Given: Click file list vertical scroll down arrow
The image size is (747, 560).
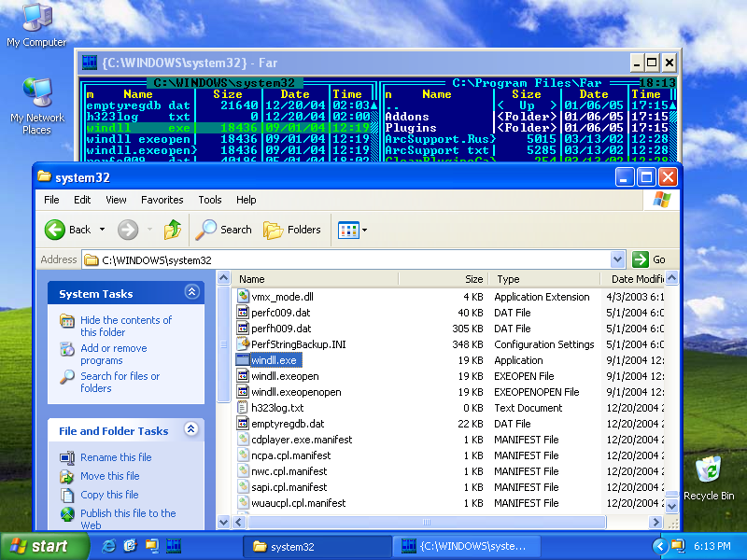Looking at the screenshot, I should pos(671,505).
